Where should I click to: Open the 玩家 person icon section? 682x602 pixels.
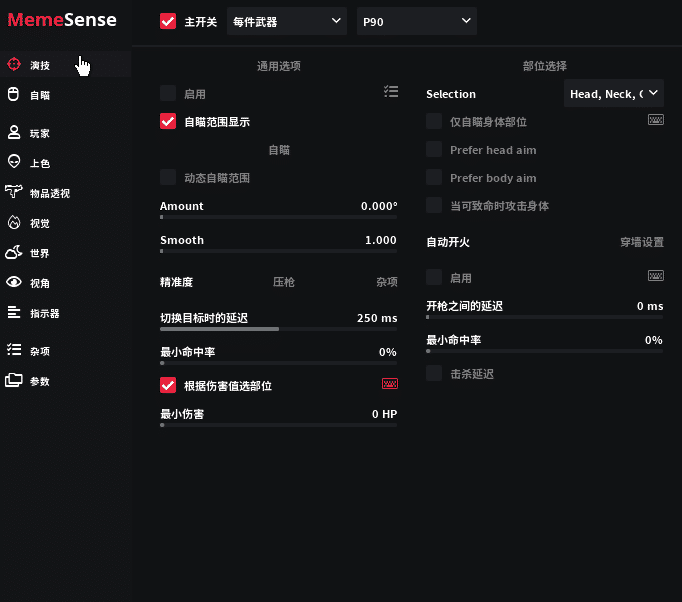14,132
